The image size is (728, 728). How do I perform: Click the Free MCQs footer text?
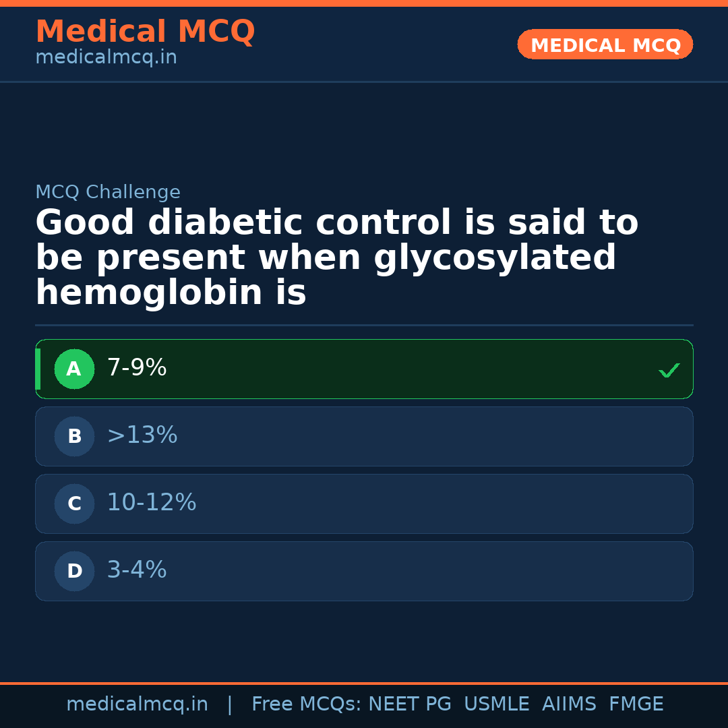click(306, 704)
